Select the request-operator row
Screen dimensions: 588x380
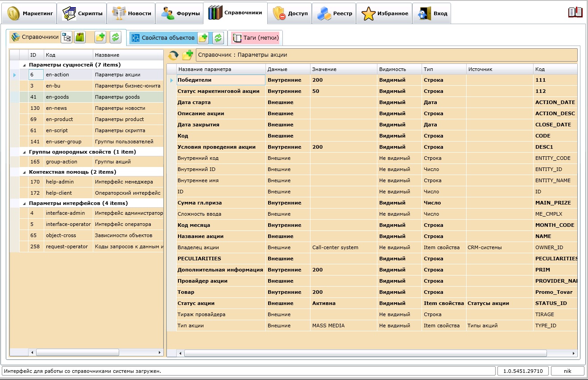[87, 246]
